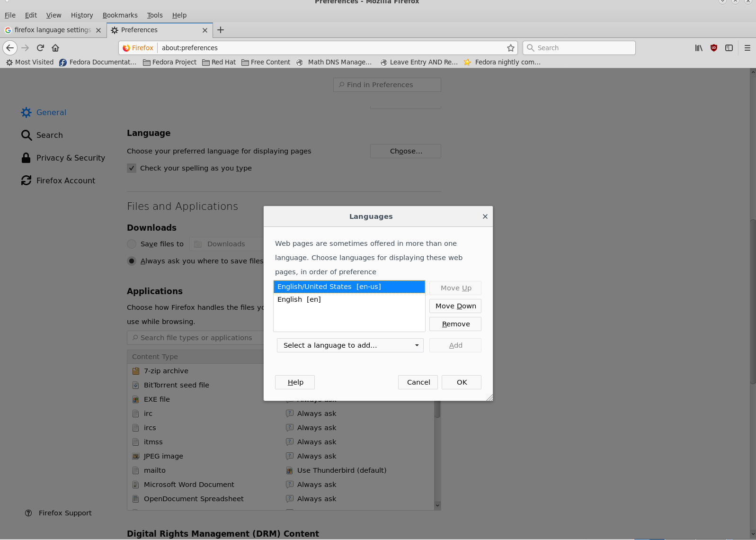Viewport: 756px width, 540px height.
Task: Open General preferences gear icon
Action: (27, 112)
